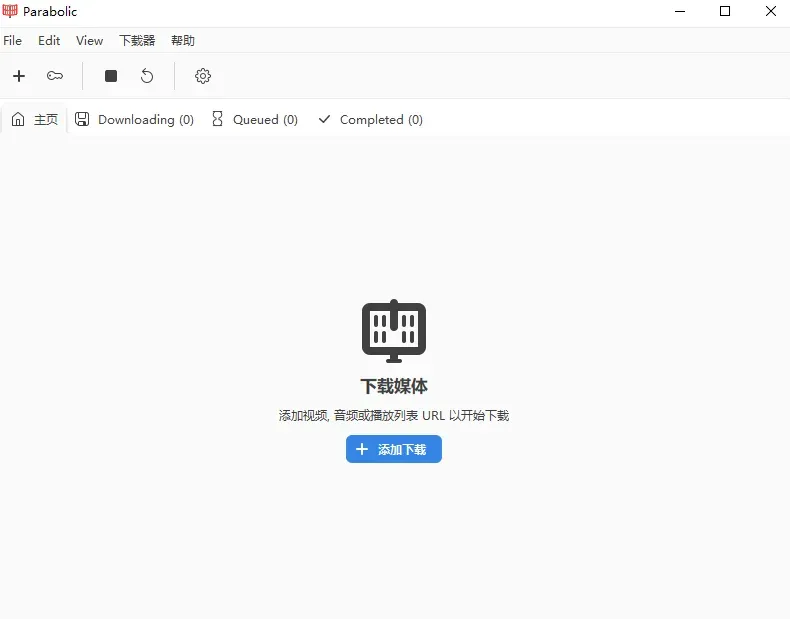Switch to the Downloading (0) tab
This screenshot has height=619, width=790.
coord(135,119)
